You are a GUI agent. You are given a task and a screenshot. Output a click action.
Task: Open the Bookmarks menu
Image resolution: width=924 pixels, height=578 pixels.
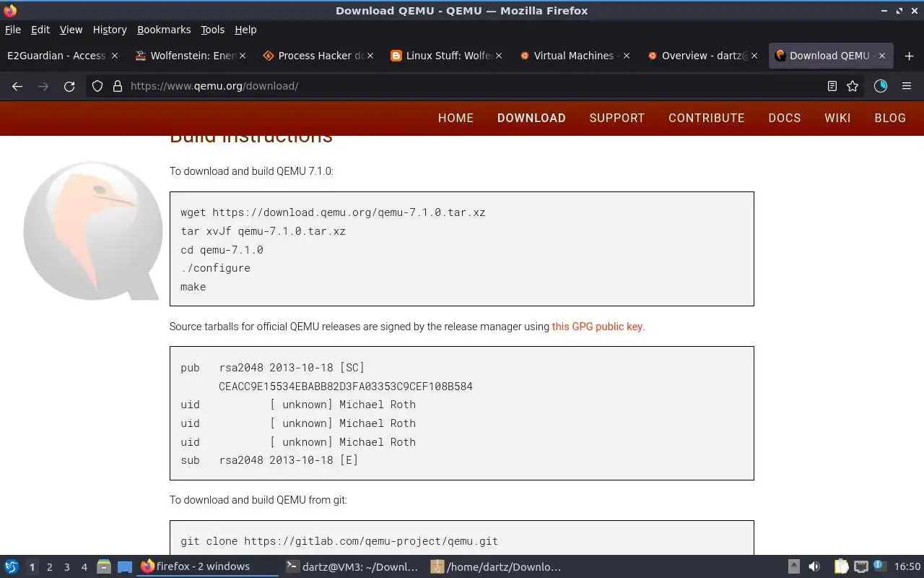point(164,30)
